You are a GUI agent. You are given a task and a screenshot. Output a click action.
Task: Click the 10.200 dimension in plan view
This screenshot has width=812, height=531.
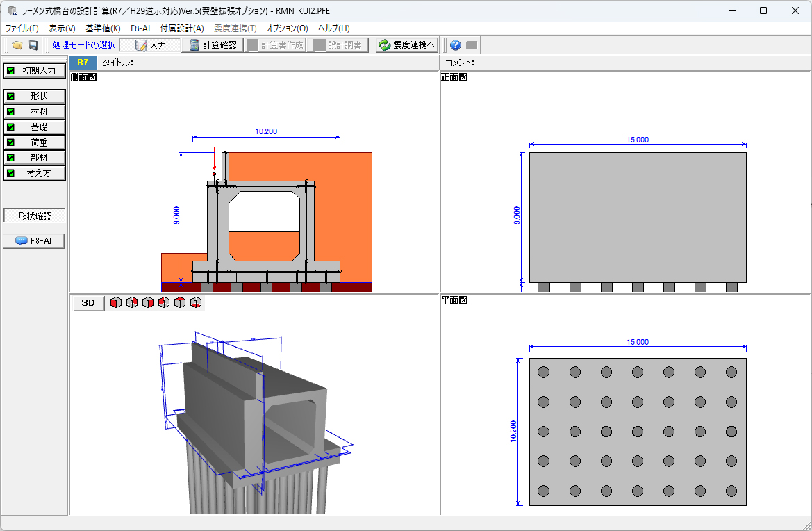(x=513, y=431)
